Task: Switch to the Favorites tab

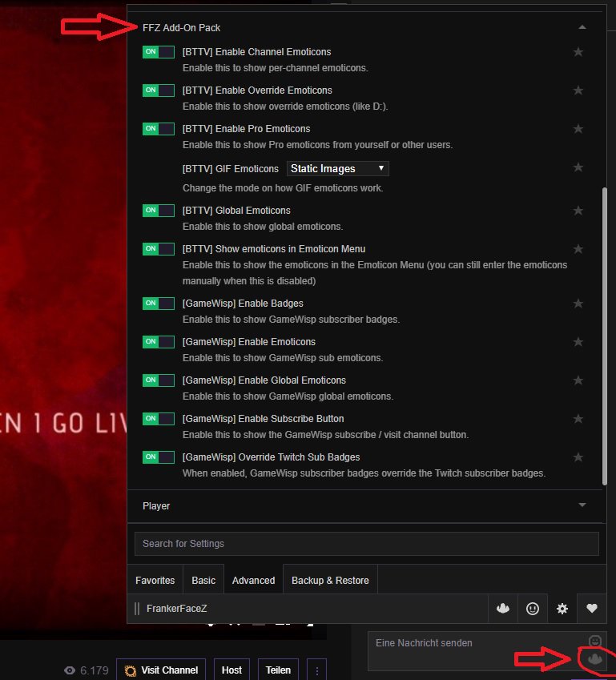Action: [x=155, y=580]
